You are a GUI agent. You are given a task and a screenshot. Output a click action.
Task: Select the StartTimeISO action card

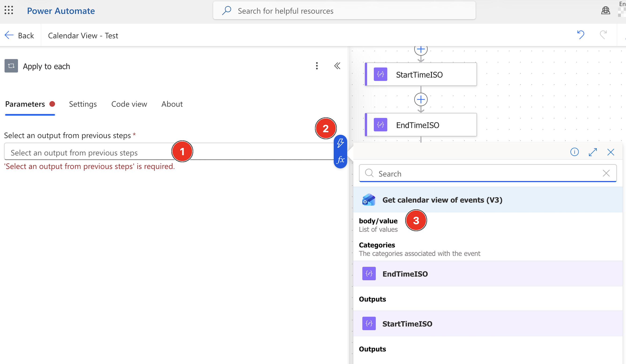[x=421, y=74]
